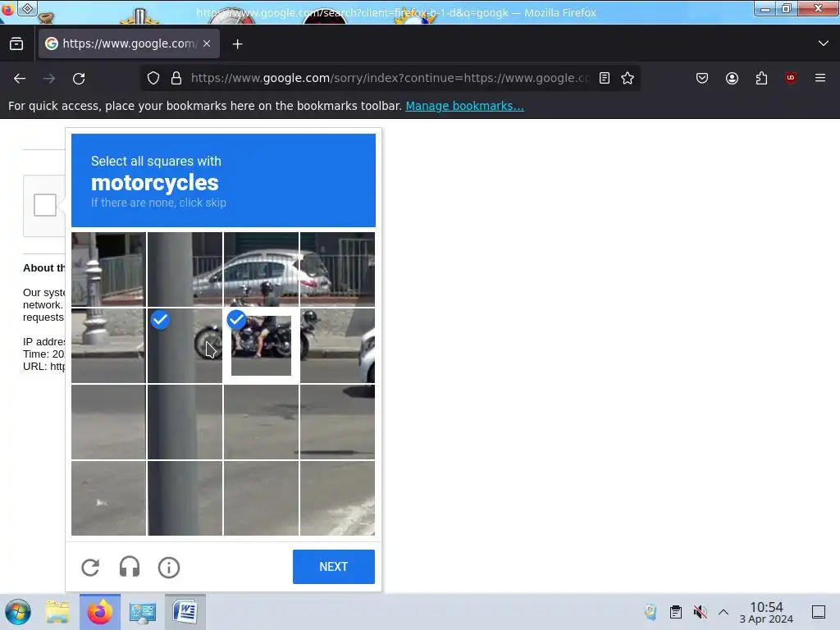The height and width of the screenshot is (630, 840).
Task: Close the google.com tab
Action: (207, 43)
